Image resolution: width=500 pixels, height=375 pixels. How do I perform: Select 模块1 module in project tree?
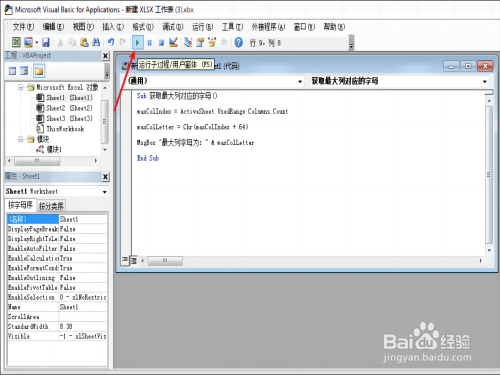pyautogui.click(x=49, y=149)
